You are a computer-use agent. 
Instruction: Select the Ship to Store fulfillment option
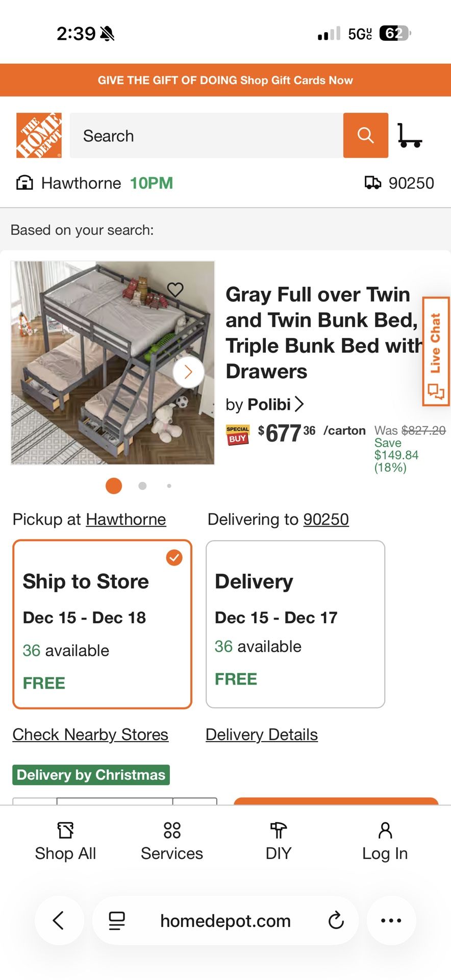(x=102, y=623)
